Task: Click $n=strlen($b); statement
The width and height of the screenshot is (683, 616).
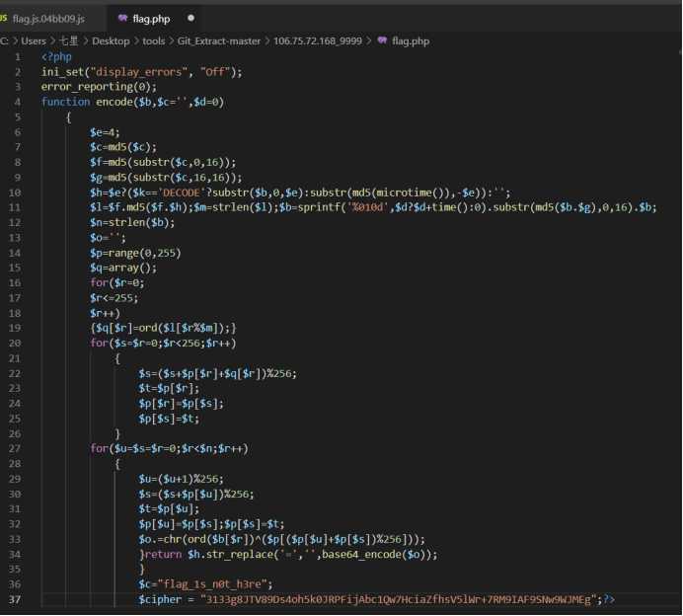Action: pyautogui.click(x=132, y=223)
